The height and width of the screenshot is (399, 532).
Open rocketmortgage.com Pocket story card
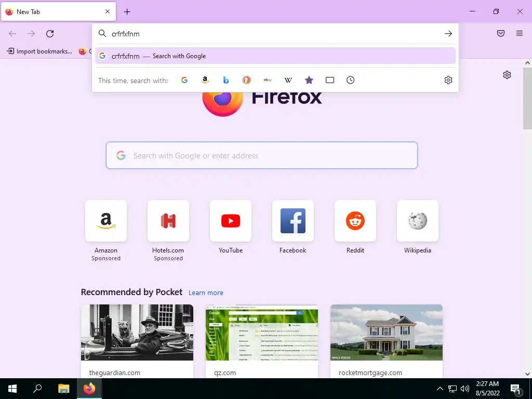click(x=387, y=341)
